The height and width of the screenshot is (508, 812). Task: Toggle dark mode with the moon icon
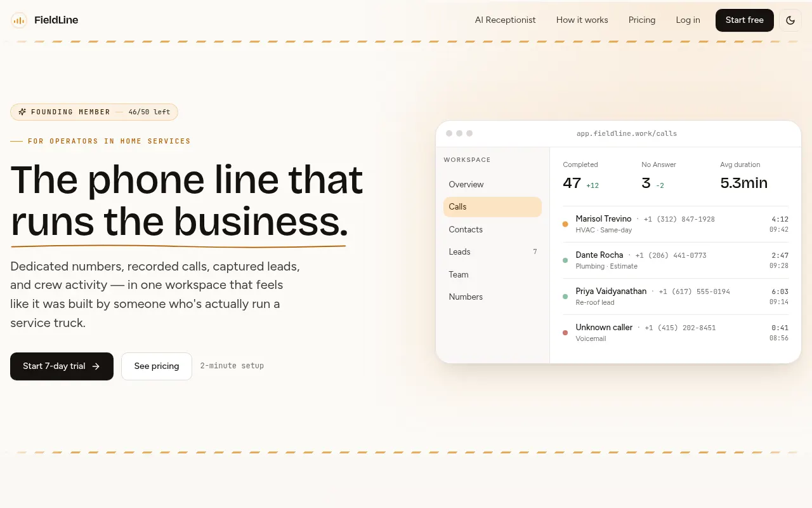coord(790,20)
